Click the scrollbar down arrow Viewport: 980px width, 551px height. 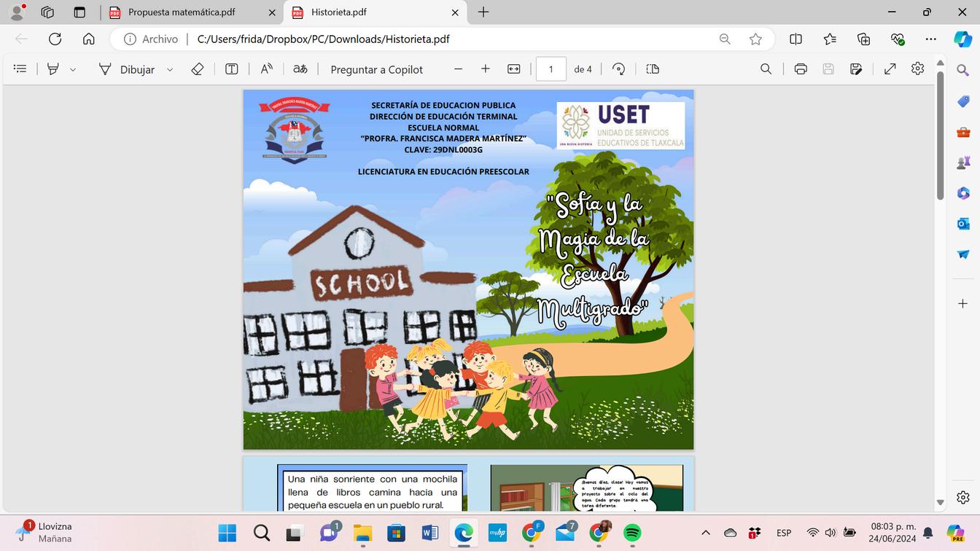[x=941, y=502]
